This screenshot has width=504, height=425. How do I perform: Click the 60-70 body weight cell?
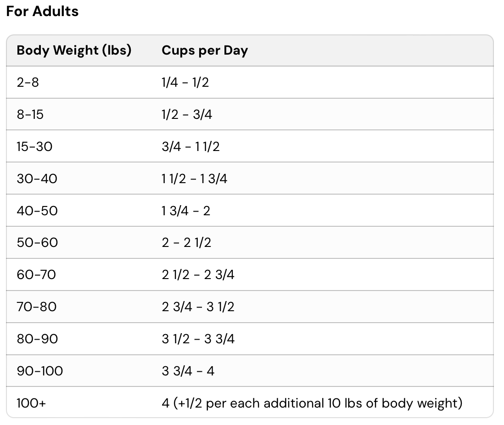coord(36,274)
